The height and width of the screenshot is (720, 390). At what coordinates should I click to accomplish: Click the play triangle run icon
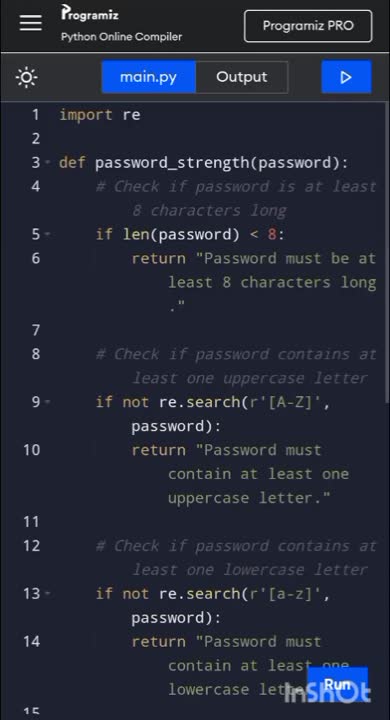coord(346,77)
